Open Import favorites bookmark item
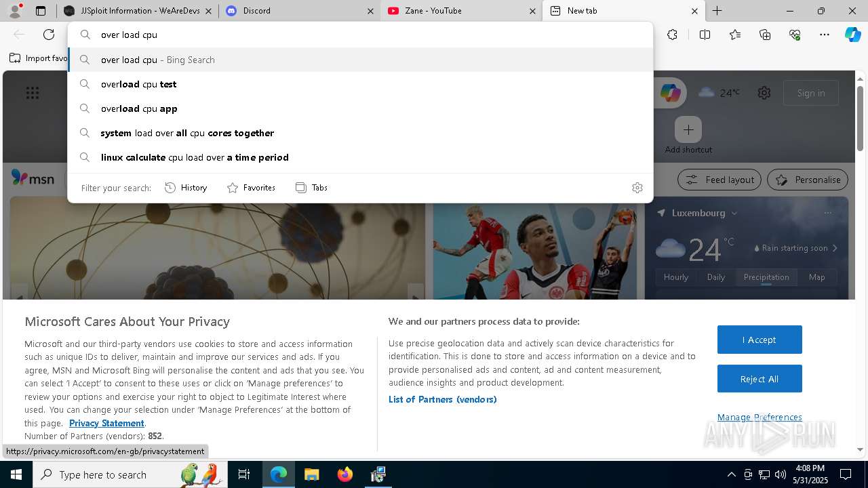Image resolution: width=868 pixels, height=488 pixels. click(x=39, y=58)
